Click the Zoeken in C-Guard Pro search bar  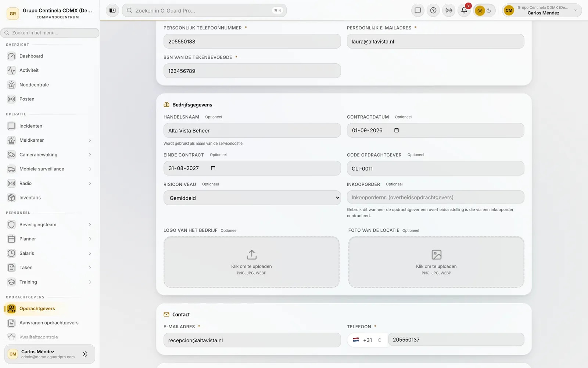pos(204,10)
